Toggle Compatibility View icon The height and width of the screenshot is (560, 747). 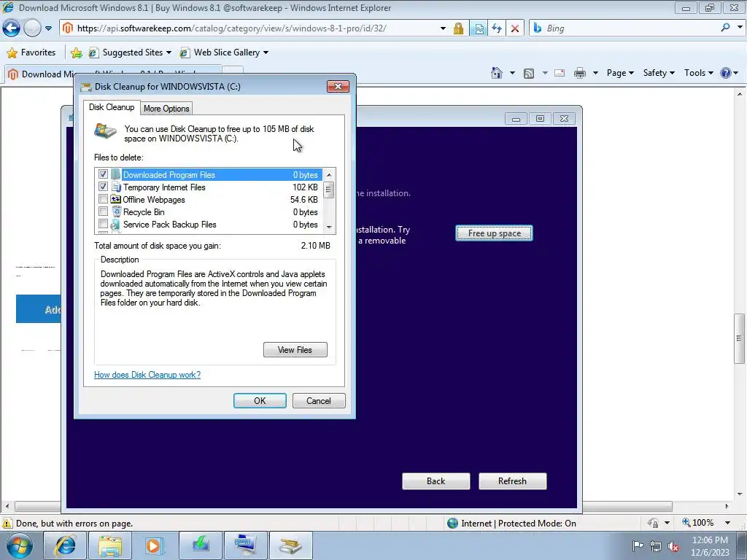pos(479,28)
